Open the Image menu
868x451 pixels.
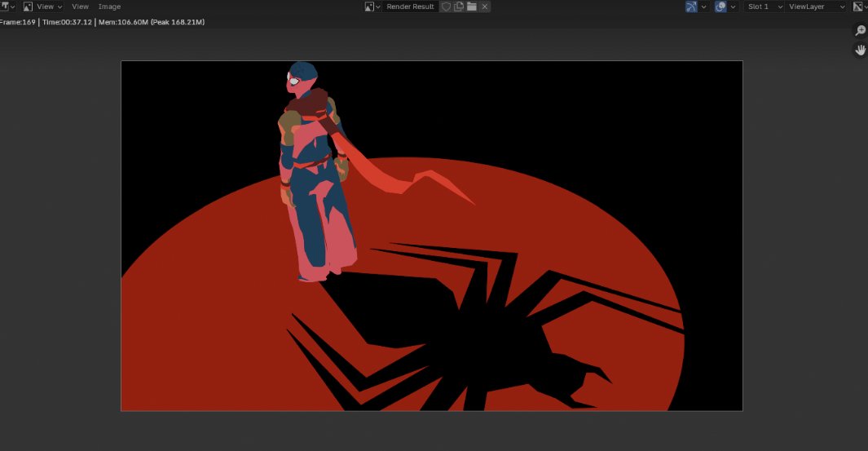(x=109, y=7)
